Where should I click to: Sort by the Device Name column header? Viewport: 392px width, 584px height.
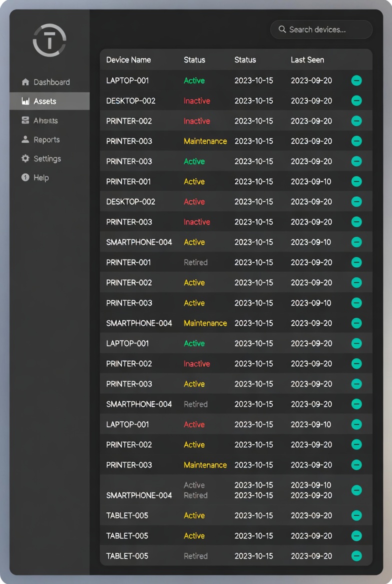(x=128, y=59)
